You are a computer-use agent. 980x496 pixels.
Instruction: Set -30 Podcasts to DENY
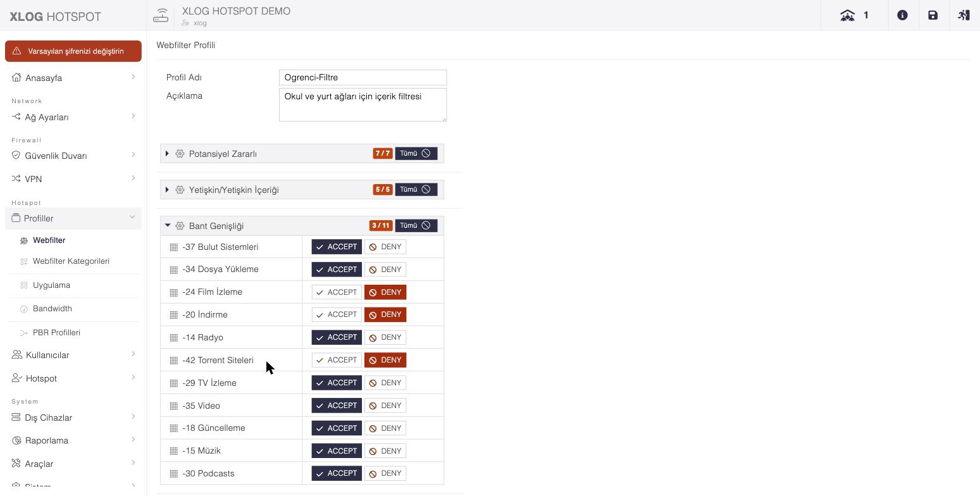[385, 473]
